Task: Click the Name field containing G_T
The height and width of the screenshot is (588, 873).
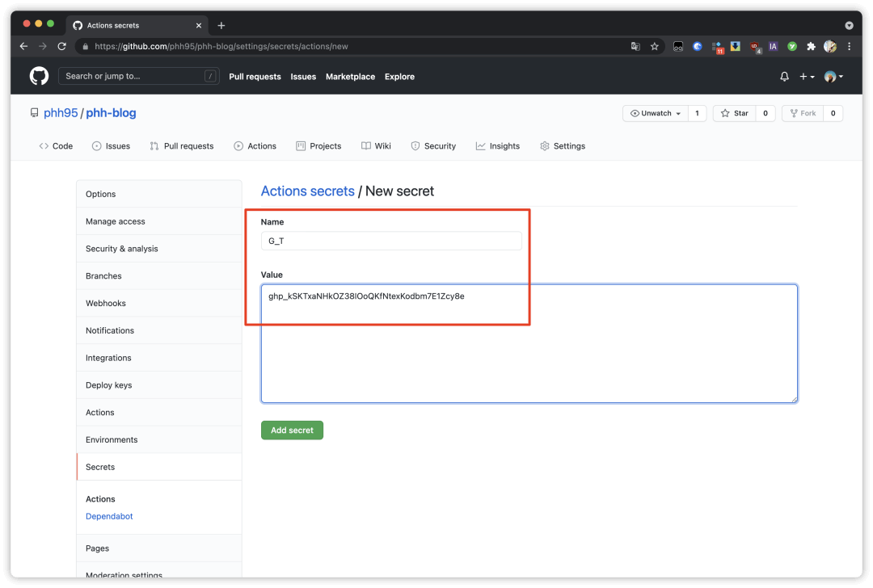Action: click(x=391, y=241)
